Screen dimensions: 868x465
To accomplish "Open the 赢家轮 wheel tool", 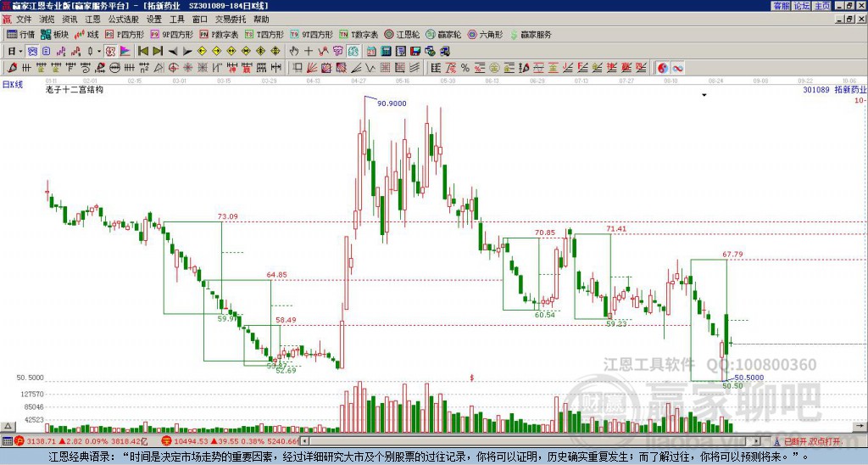I will [x=443, y=34].
